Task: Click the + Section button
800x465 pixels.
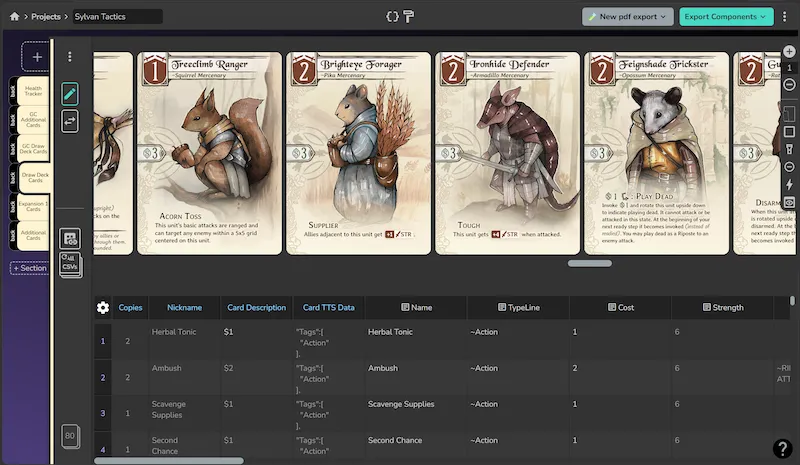Action: point(30,268)
